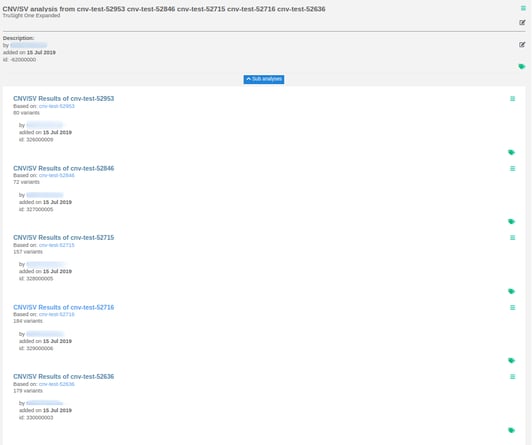Edit the Description with pencil icon
The width and height of the screenshot is (532, 445).
point(522,45)
